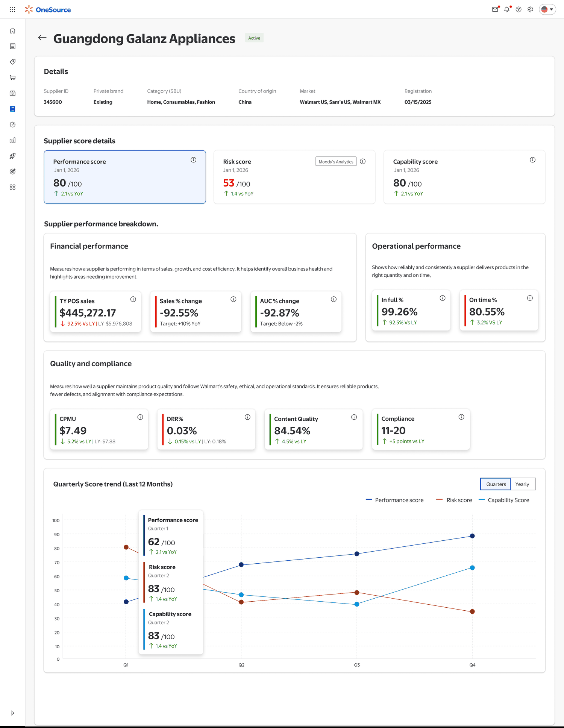
Task: Switch trend chart to Yearly
Action: pyautogui.click(x=523, y=484)
